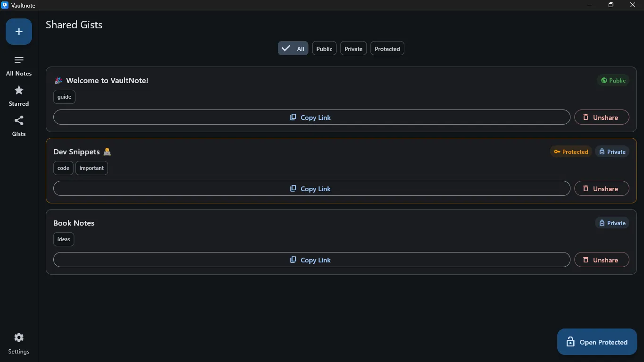Click the guide tag on Welcome to VaultNote
The height and width of the screenshot is (362, 644).
[x=64, y=97]
